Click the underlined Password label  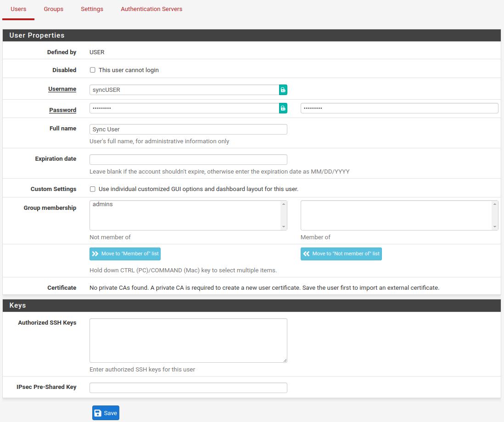(63, 110)
